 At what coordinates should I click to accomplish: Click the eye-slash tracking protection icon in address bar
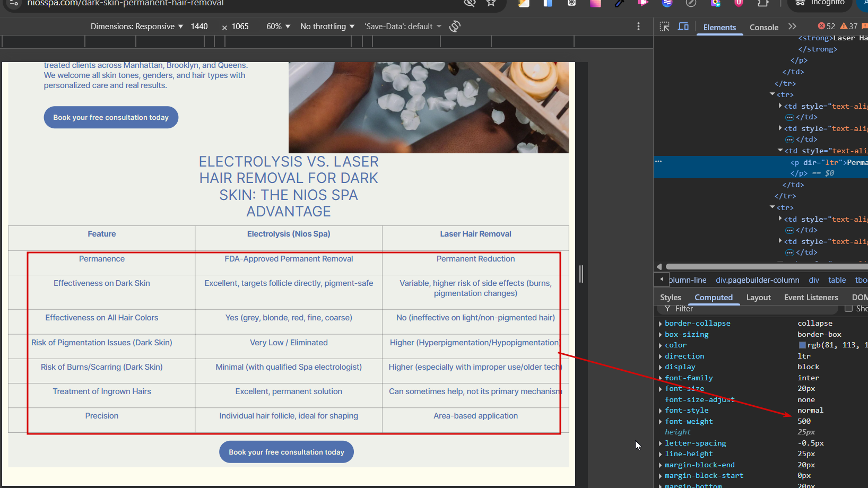pyautogui.click(x=470, y=3)
